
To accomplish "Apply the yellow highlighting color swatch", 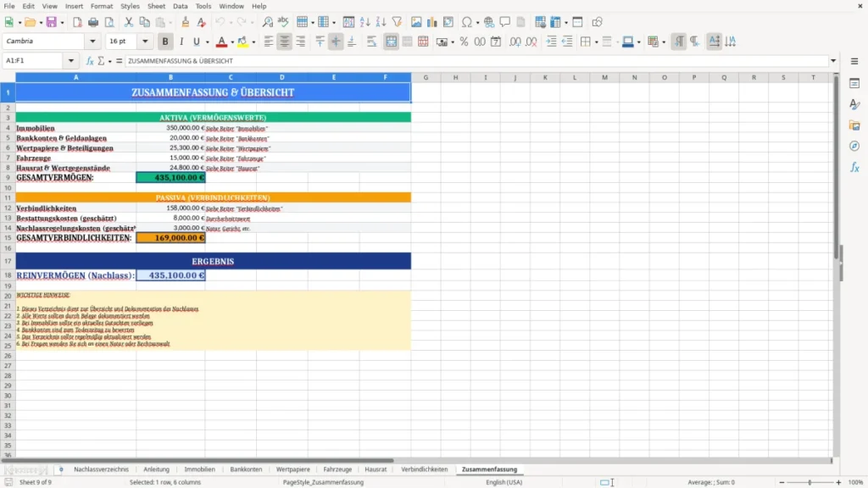I will click(x=242, y=42).
